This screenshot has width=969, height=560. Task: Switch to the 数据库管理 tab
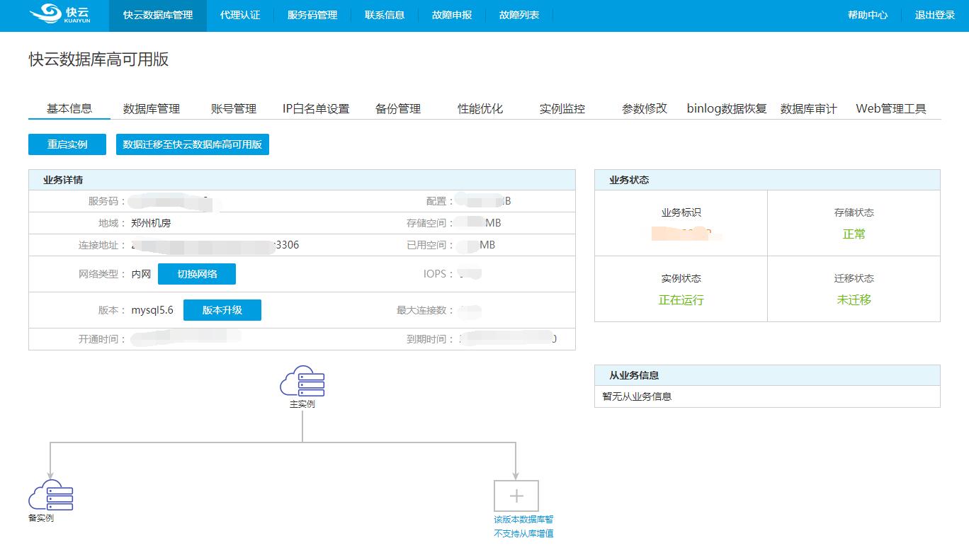tap(152, 108)
